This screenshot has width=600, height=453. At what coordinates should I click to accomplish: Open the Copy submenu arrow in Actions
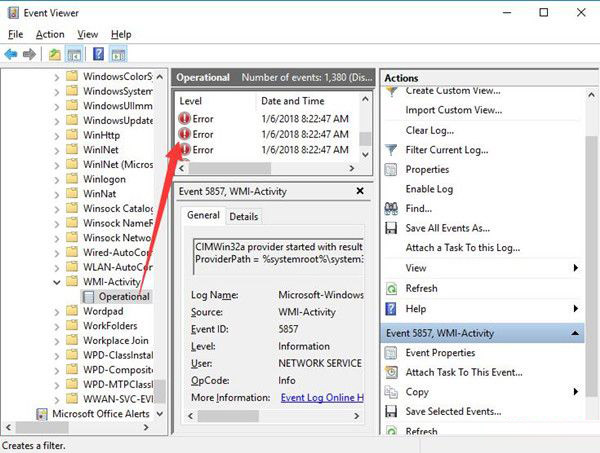[576, 391]
